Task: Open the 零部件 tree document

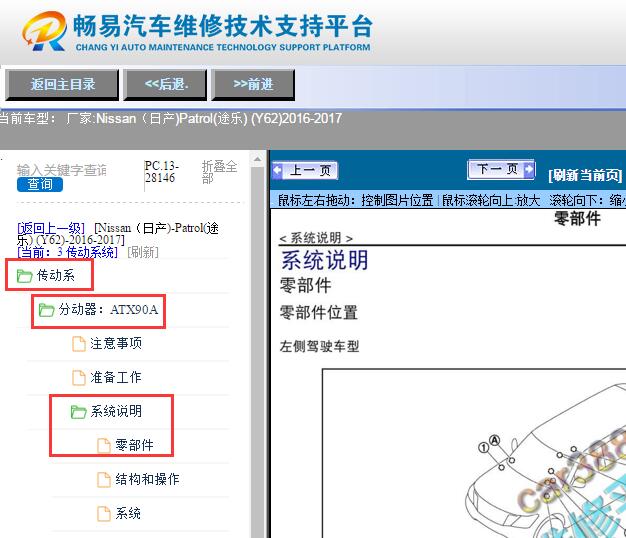Action: [135, 445]
